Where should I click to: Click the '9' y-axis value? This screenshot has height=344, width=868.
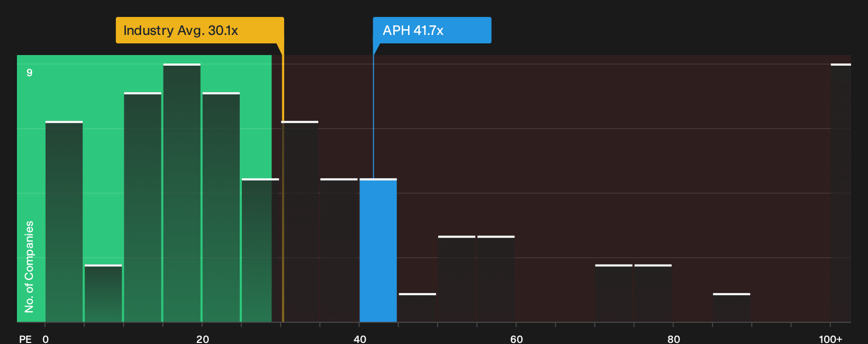[x=30, y=73]
